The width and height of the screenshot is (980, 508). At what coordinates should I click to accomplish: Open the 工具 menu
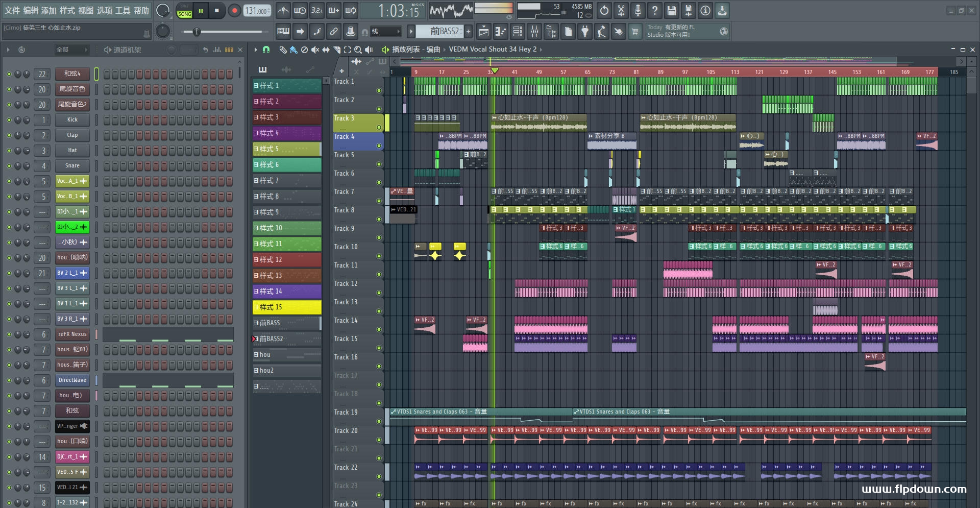click(123, 10)
